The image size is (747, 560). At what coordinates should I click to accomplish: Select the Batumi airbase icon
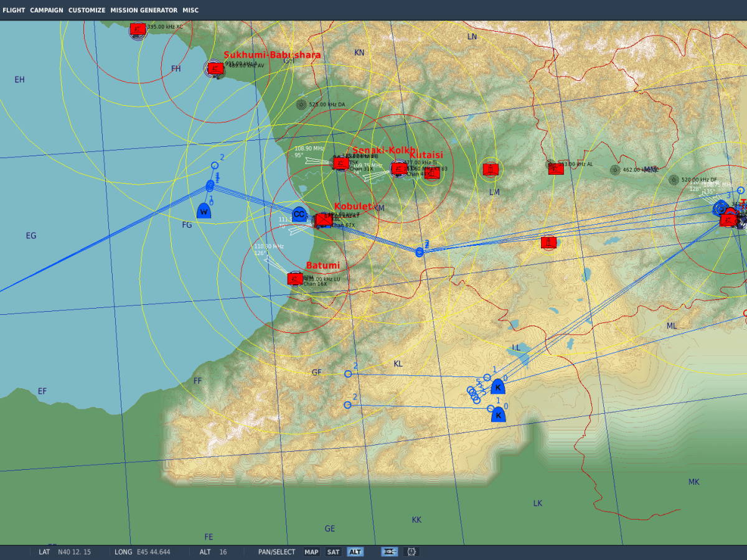click(x=294, y=278)
